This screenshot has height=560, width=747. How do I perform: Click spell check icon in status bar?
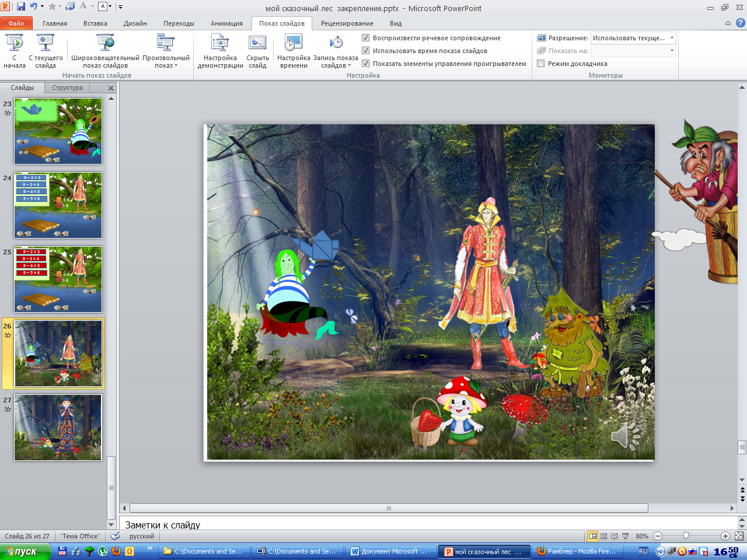[x=115, y=536]
